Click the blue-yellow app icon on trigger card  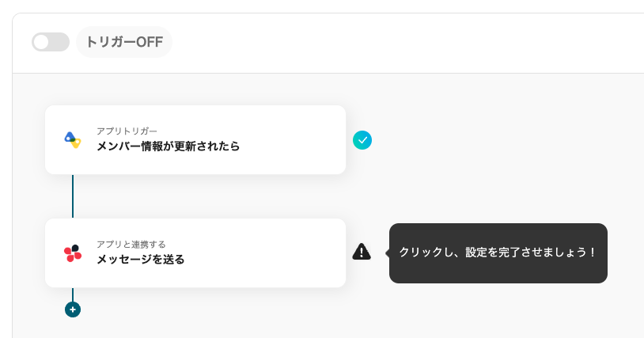(73, 140)
